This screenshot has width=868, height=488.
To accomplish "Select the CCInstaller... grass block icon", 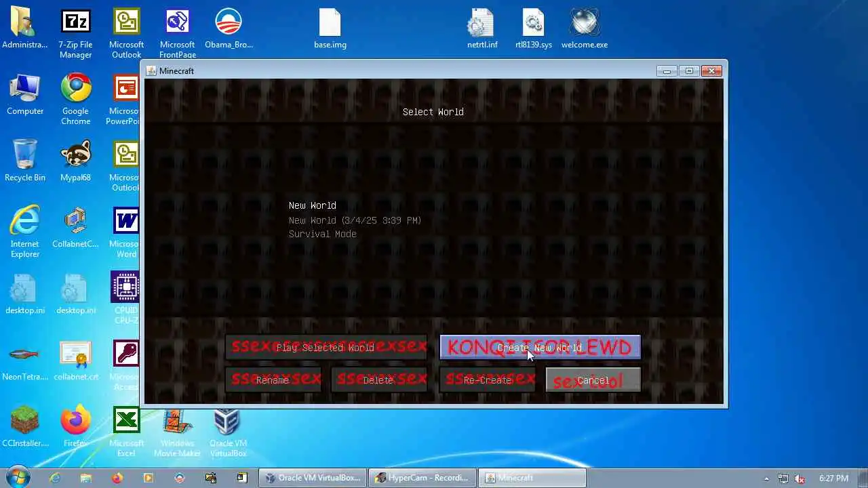I will [x=25, y=427].
